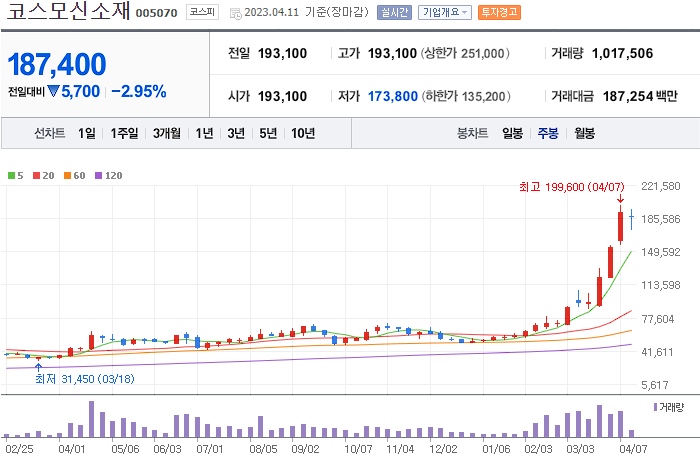This screenshot has width=700, height=455.
Task: Click the 시가 value 193,100
Action: 283,96
